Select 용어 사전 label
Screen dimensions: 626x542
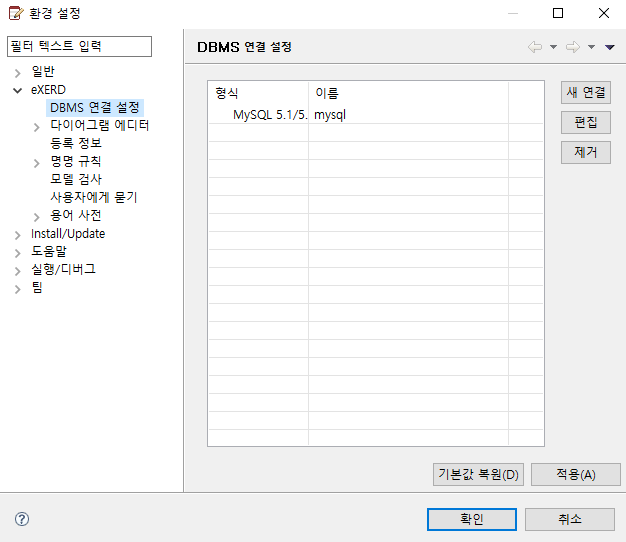tap(75, 216)
